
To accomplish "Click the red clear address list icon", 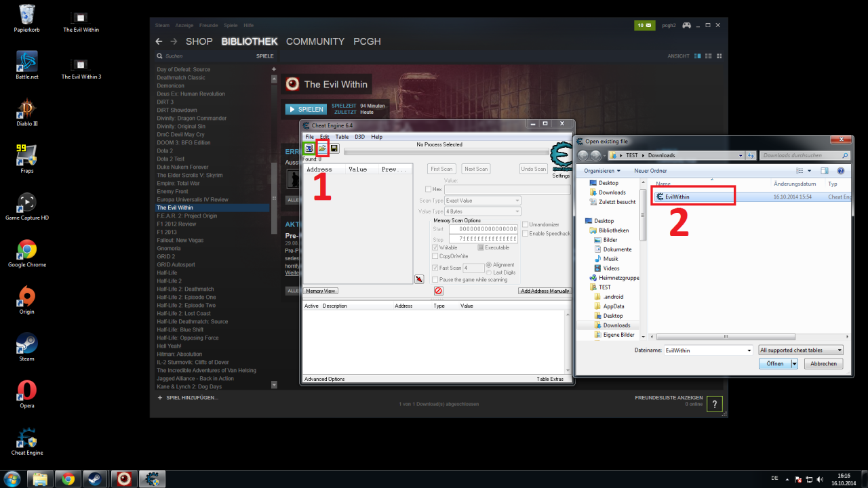I will point(438,291).
